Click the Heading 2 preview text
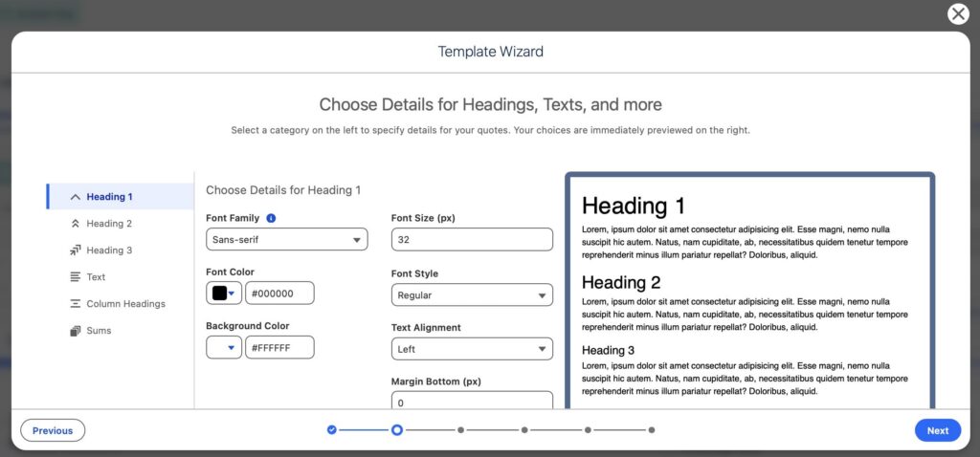Image resolution: width=980 pixels, height=457 pixels. (620, 282)
